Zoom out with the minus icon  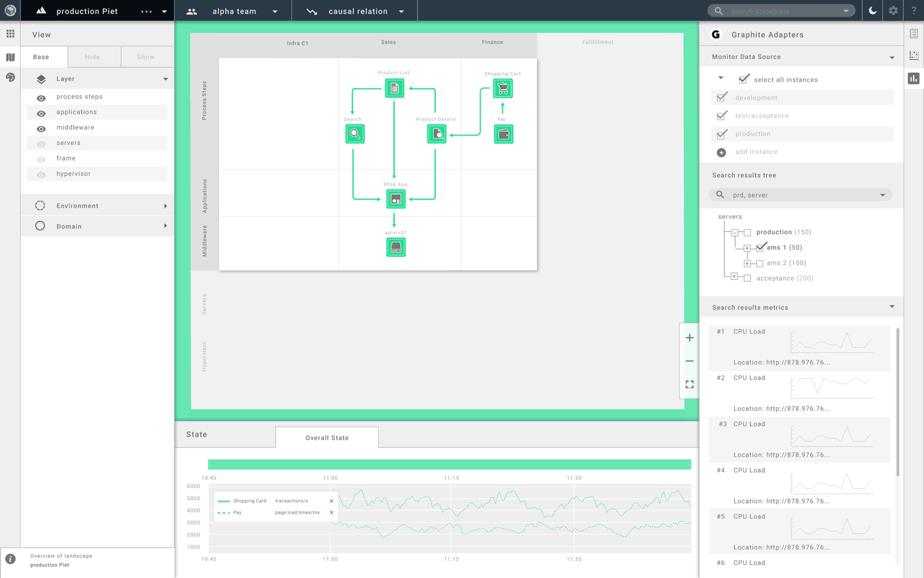pos(690,361)
